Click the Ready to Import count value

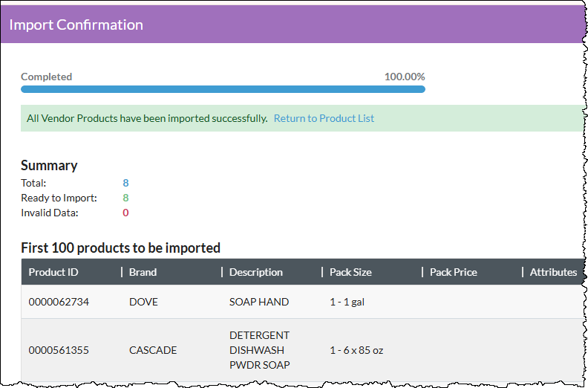coord(125,198)
